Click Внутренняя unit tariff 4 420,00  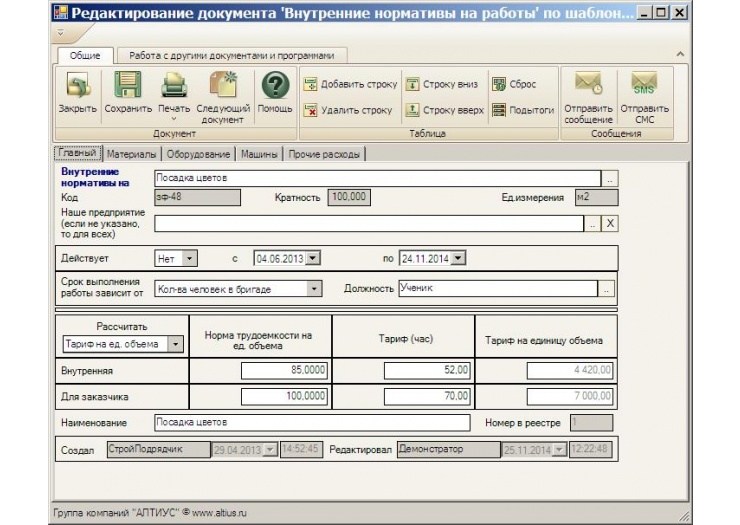tap(570, 371)
